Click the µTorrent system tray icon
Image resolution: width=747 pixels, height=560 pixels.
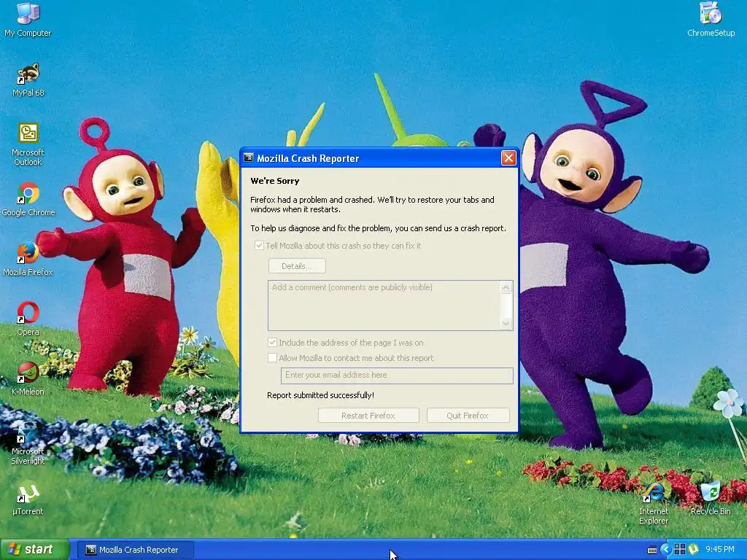[x=693, y=549]
